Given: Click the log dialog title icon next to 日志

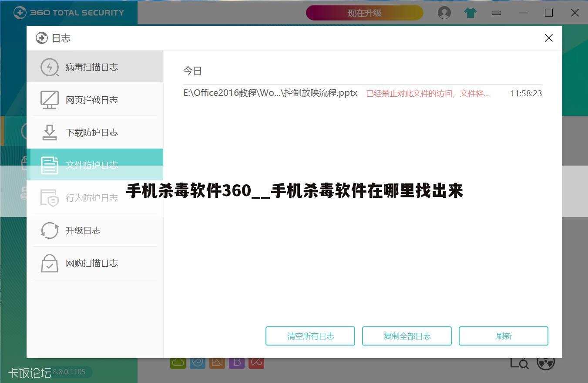Looking at the screenshot, I should [41, 38].
